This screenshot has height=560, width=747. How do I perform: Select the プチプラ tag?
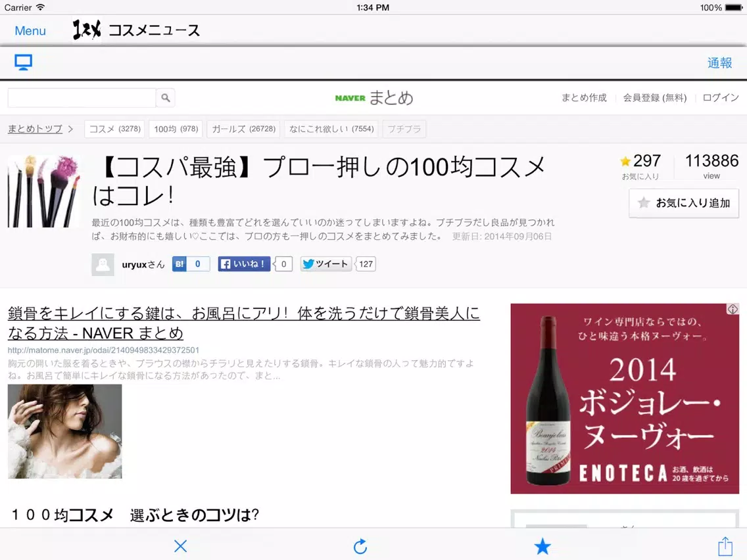pyautogui.click(x=404, y=129)
